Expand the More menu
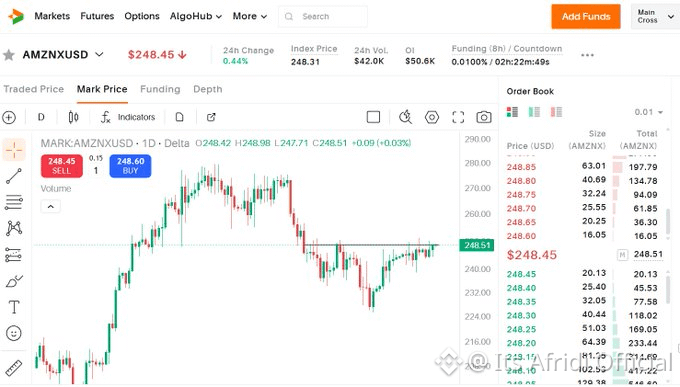 pos(250,16)
